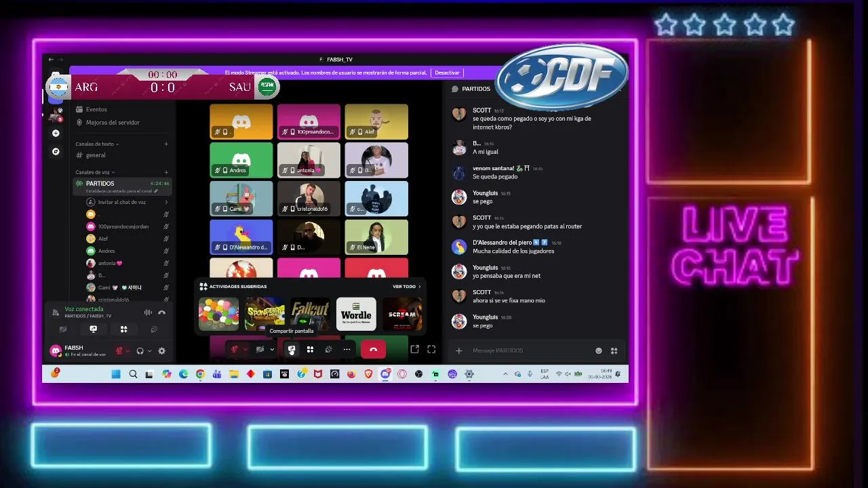Open input device arrow beside user-panel mic
Screen dimensions: 868x488
point(128,351)
